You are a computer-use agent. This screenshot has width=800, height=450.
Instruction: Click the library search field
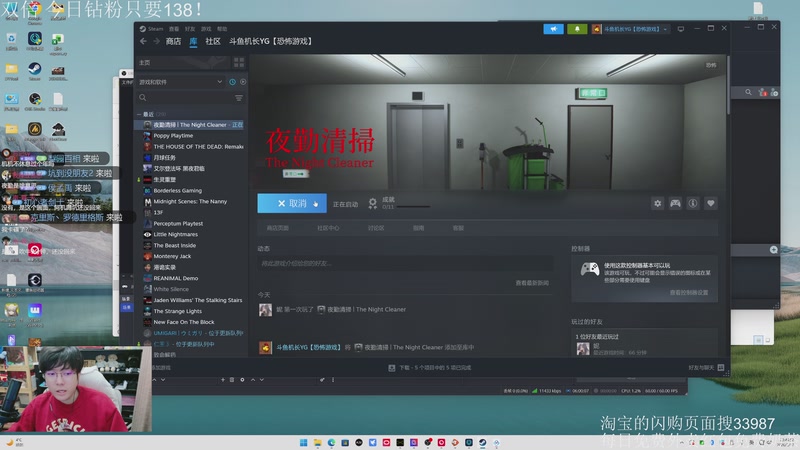tap(186, 97)
